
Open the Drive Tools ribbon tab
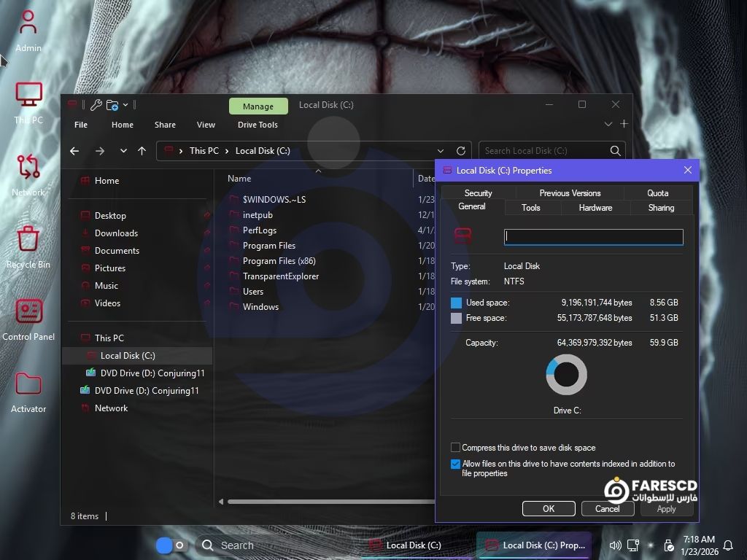pyautogui.click(x=258, y=125)
